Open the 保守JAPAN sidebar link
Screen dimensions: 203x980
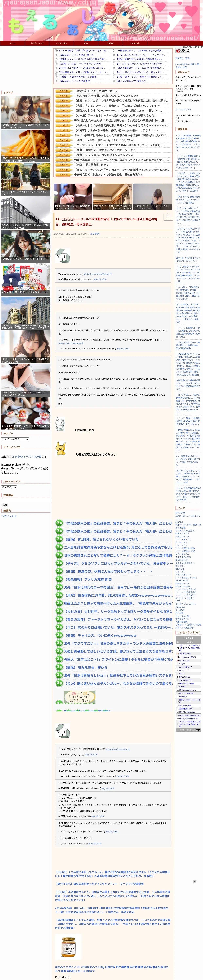coord(180,513)
